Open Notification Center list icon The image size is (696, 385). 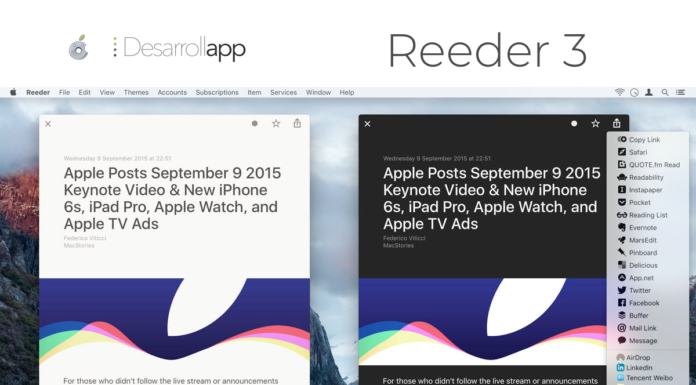click(680, 92)
